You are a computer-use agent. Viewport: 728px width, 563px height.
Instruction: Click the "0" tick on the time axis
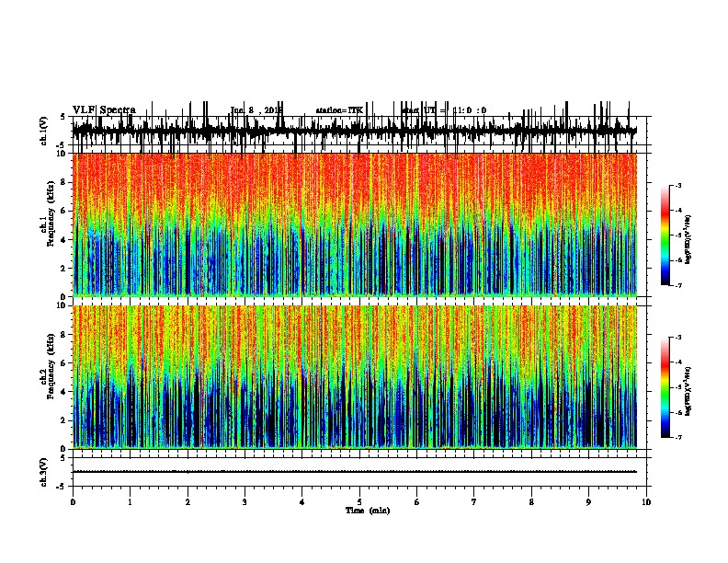[x=73, y=502]
